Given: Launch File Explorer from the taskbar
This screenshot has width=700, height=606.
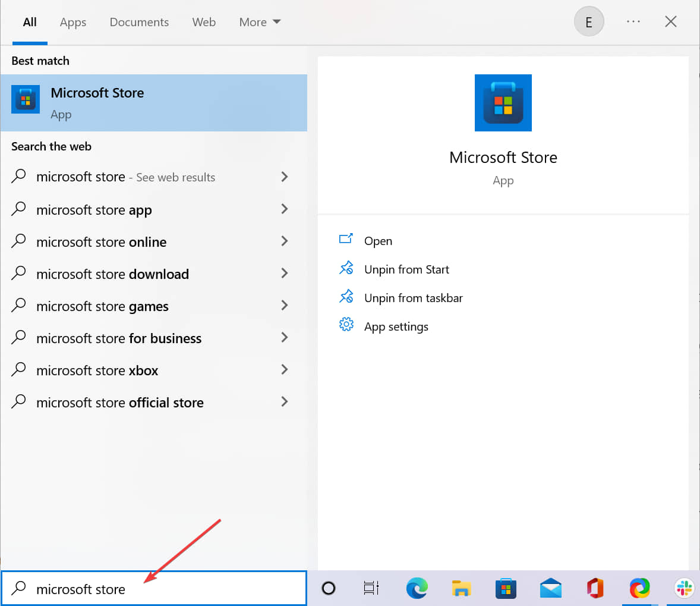Looking at the screenshot, I should tap(462, 589).
